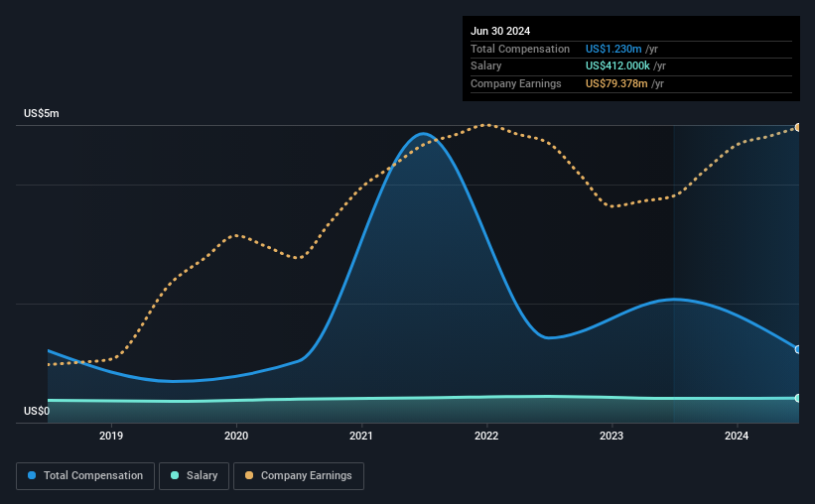Select the teal Salary end marker
The width and height of the screenshot is (815, 504).
click(798, 398)
